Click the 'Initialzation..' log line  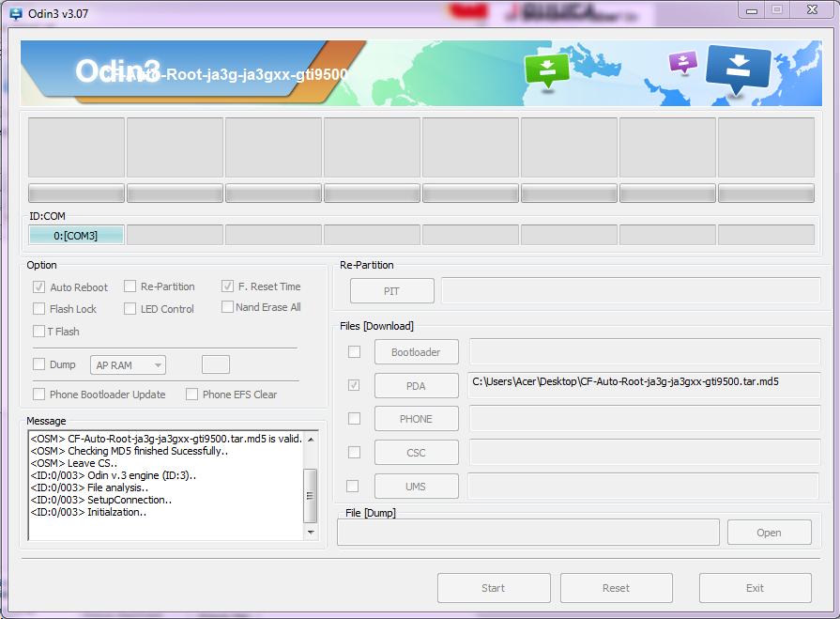[x=88, y=512]
